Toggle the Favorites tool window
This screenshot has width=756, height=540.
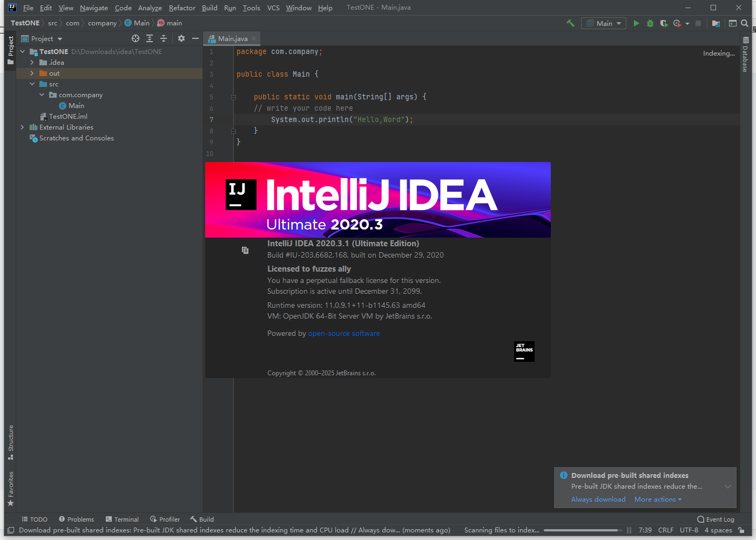tap(10, 489)
